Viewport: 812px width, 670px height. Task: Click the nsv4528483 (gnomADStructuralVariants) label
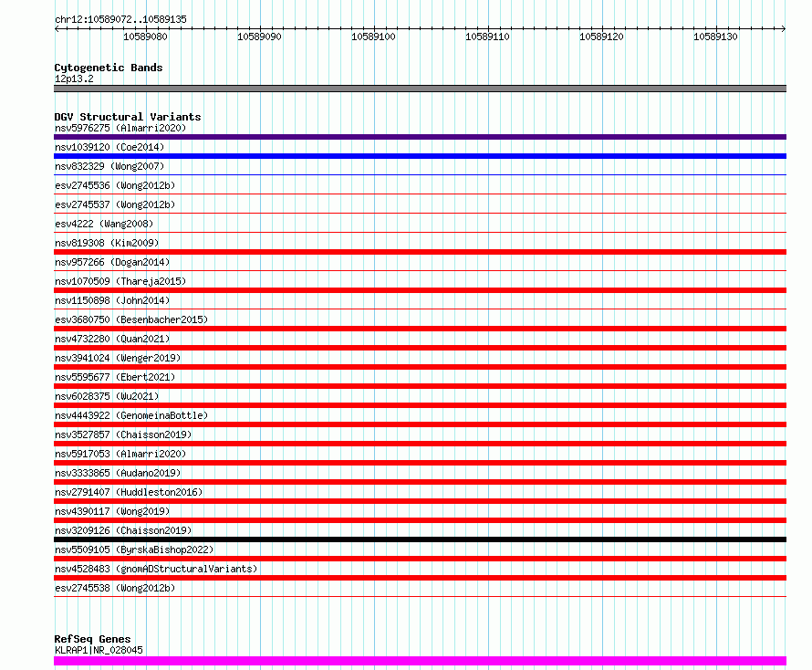coord(156,569)
